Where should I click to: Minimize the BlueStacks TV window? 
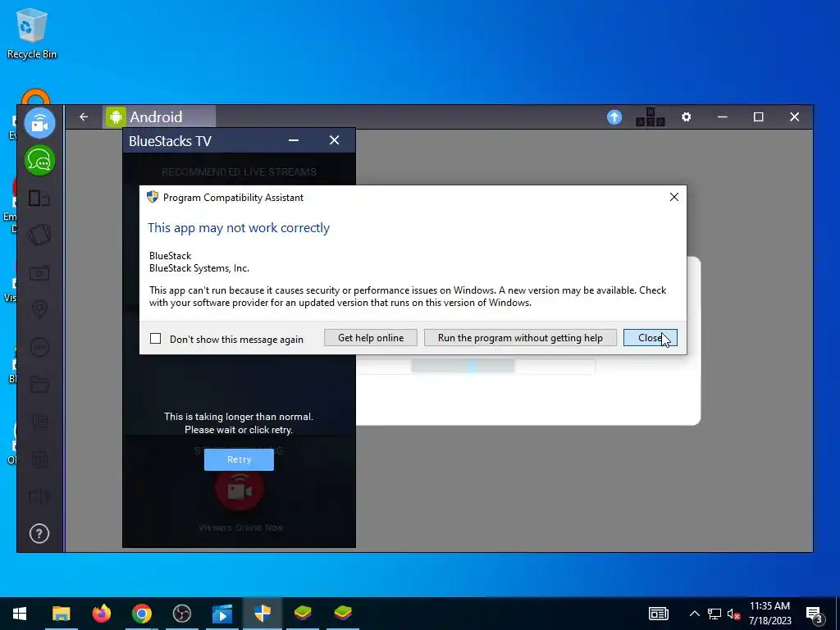[294, 140]
